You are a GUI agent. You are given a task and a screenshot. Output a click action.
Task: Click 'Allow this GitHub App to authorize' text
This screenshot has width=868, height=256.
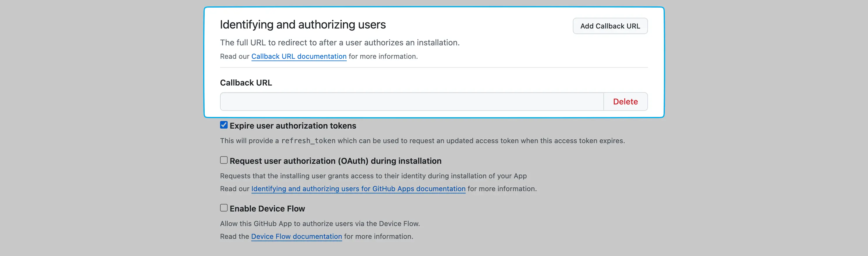click(x=319, y=224)
